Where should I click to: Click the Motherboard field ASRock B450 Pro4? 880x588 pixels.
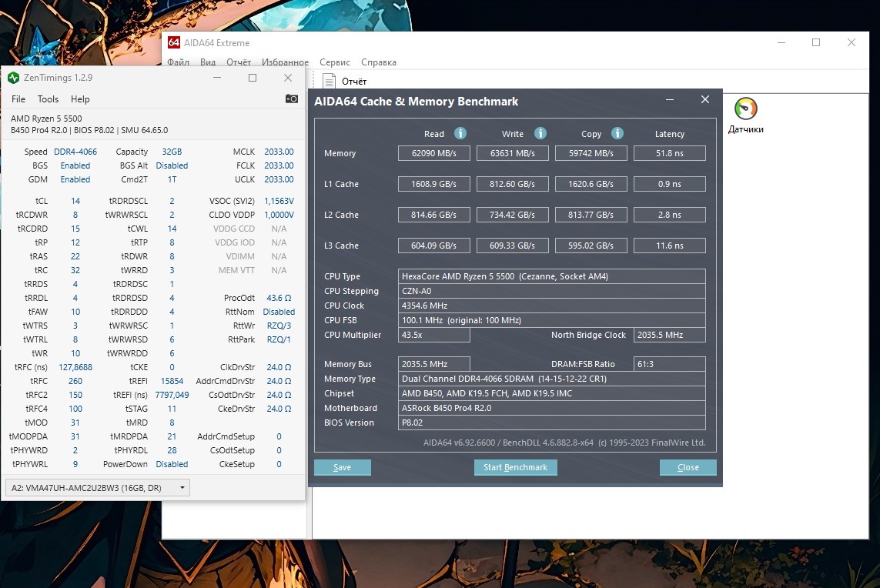coord(552,408)
